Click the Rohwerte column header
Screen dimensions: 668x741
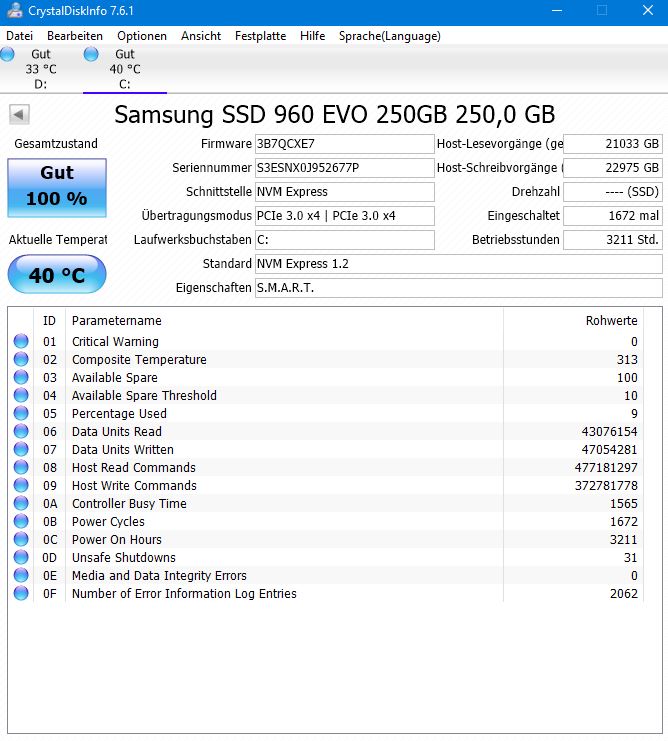(x=574, y=321)
